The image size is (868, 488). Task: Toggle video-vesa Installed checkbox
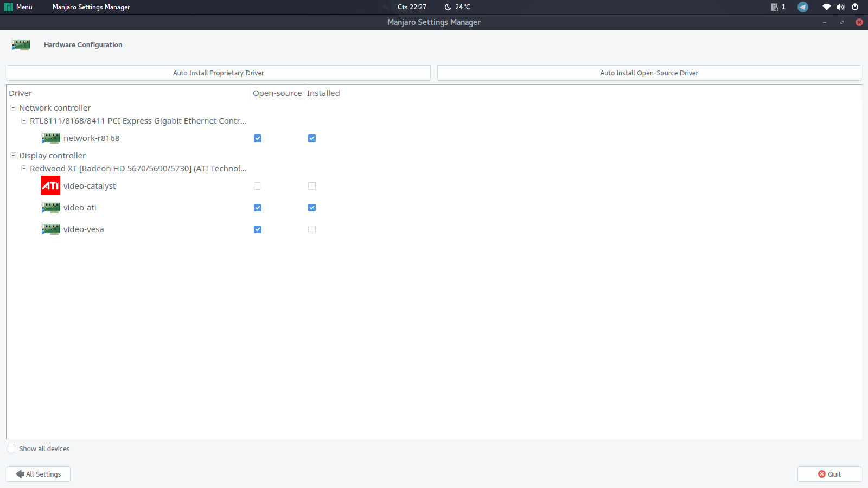tap(312, 229)
